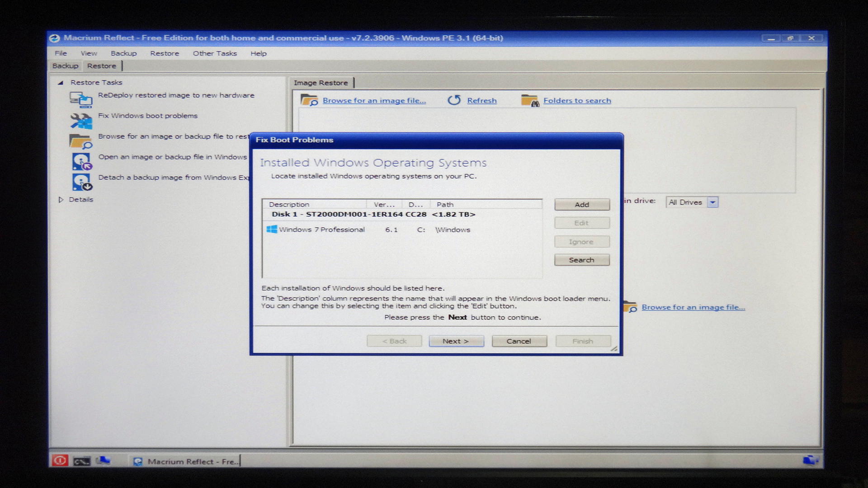
Task: Select the Disk 1 ST2000DM001 row
Action: click(402, 214)
